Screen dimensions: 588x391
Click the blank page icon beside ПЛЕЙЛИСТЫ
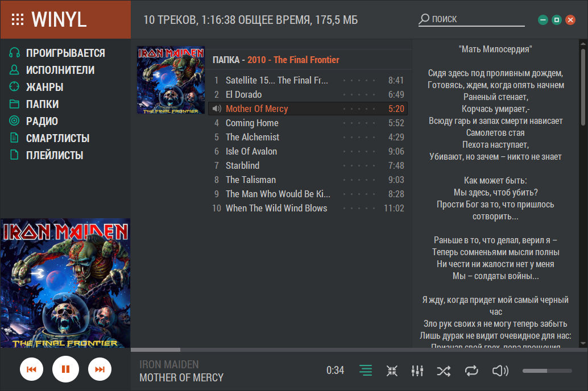point(14,155)
